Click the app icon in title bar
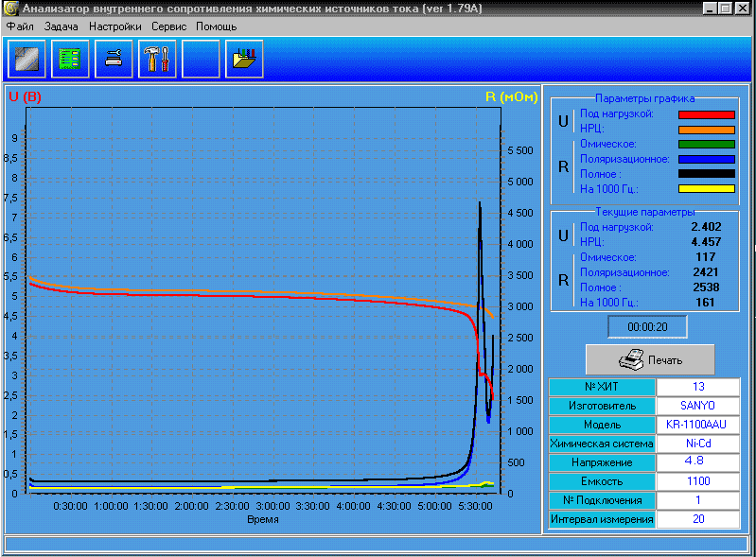Viewport: 756px width, 557px height. click(x=10, y=9)
